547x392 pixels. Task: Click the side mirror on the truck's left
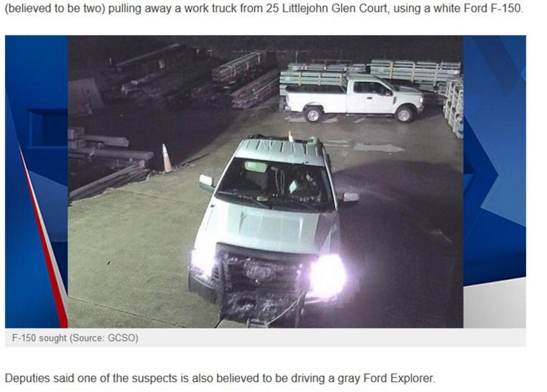(206, 182)
